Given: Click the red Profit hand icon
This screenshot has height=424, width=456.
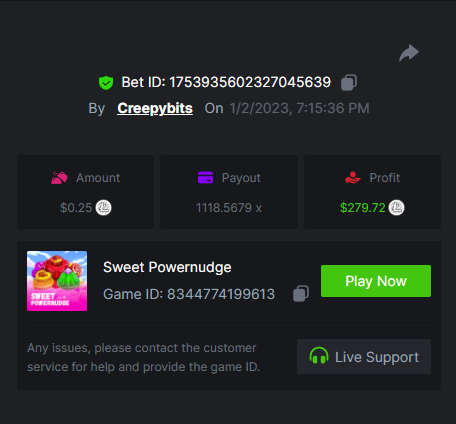Looking at the screenshot, I should pyautogui.click(x=353, y=177).
